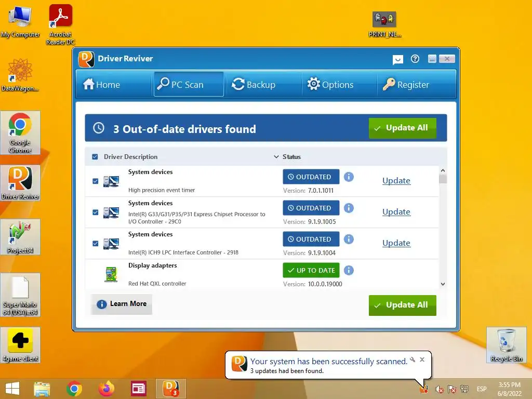Uncheck the Express Chipset Processor checkbox
This screenshot has height=399, width=532.
coord(96,212)
